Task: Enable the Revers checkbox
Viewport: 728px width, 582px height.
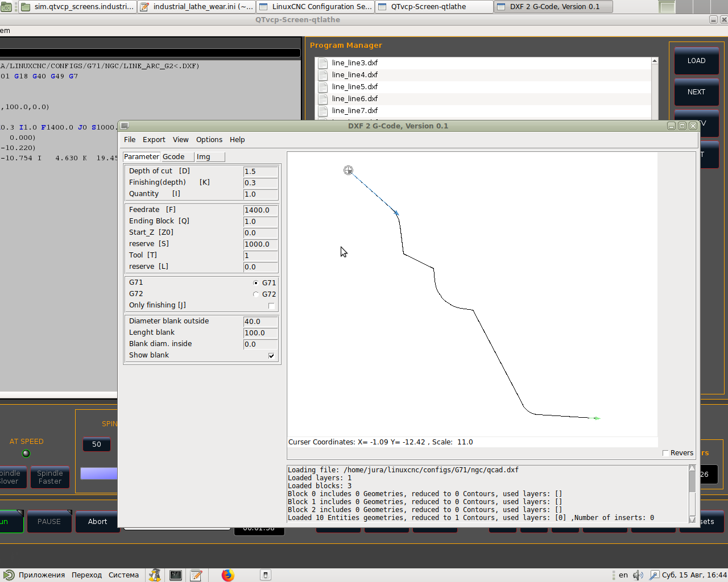Action: click(665, 453)
